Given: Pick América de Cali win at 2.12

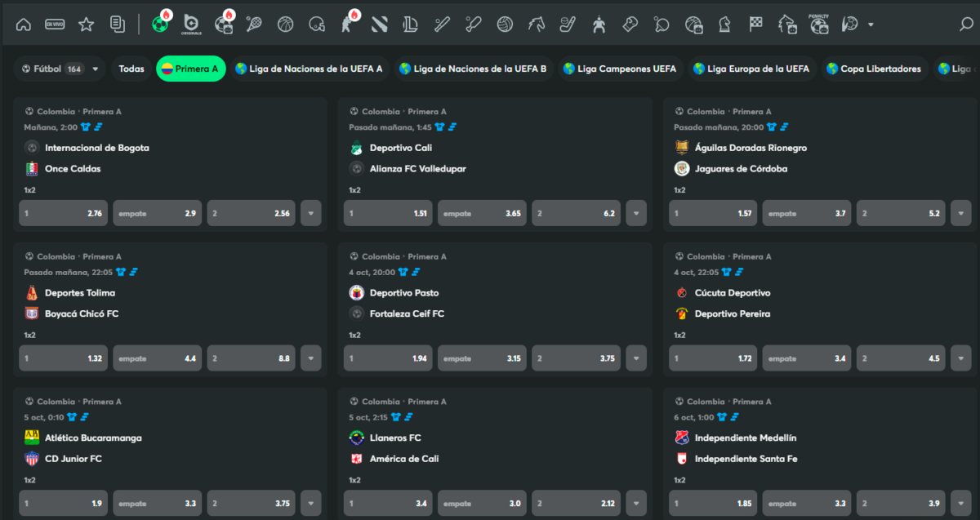Looking at the screenshot, I should tap(577, 504).
